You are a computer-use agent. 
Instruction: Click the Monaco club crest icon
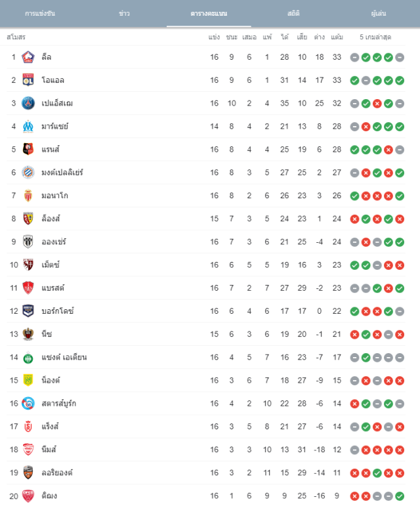coord(28,196)
